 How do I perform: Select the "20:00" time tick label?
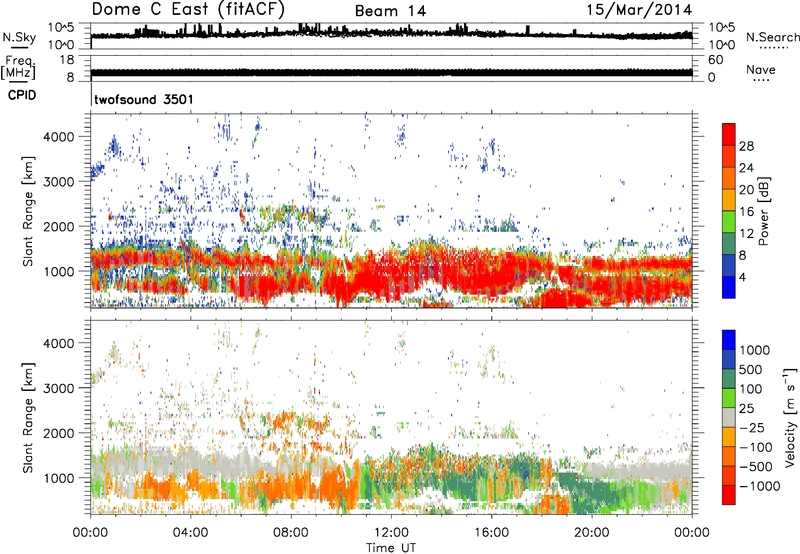591,533
